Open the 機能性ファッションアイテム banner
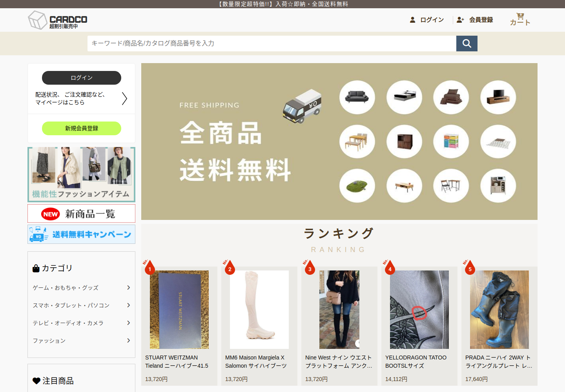 click(81, 174)
